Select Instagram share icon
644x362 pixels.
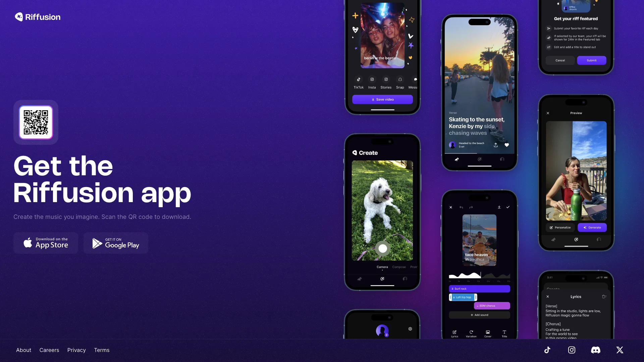click(372, 79)
